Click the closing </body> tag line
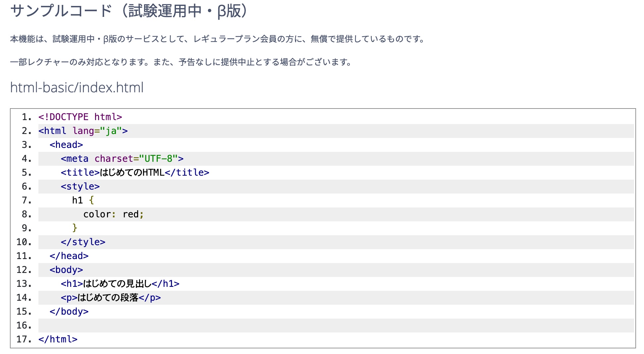The width and height of the screenshot is (644, 354). pos(69,312)
